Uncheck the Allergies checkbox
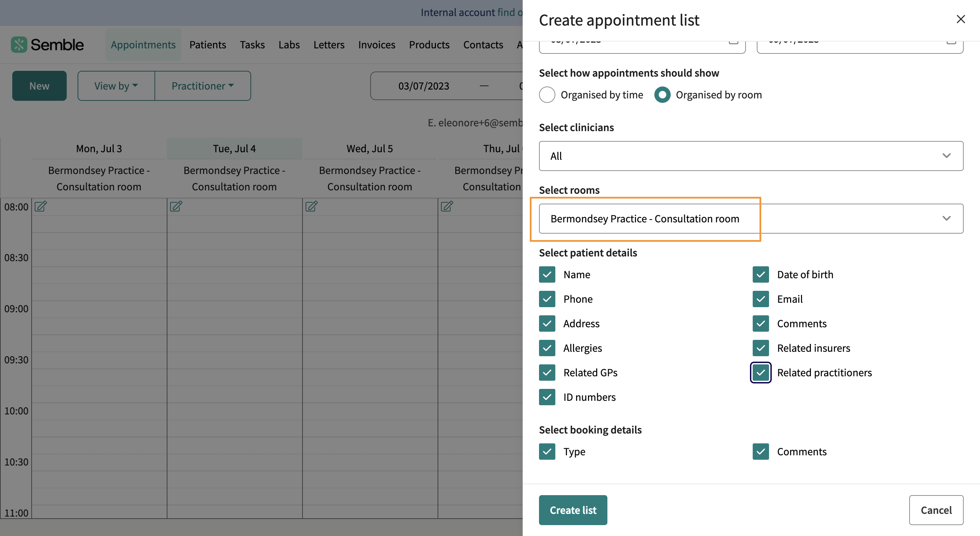Viewport: 980px width, 536px height. (547, 348)
